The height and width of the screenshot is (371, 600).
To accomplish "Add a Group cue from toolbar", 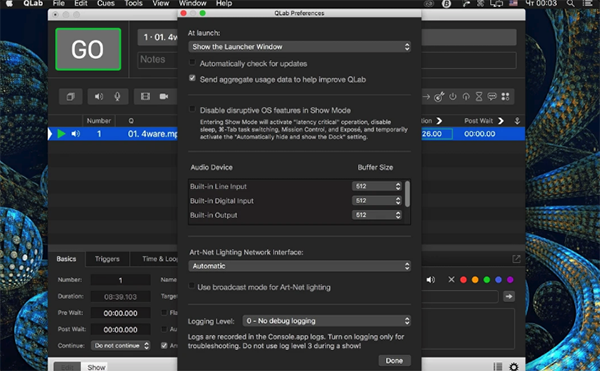I will click(x=70, y=97).
